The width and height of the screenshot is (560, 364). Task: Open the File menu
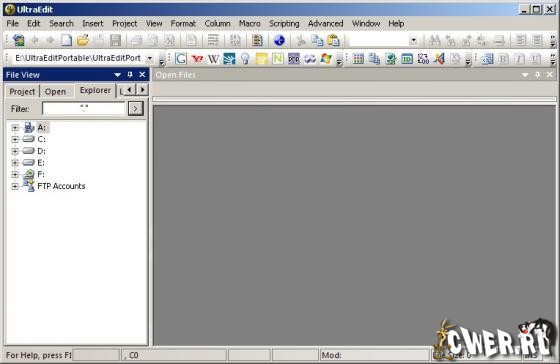(12, 24)
